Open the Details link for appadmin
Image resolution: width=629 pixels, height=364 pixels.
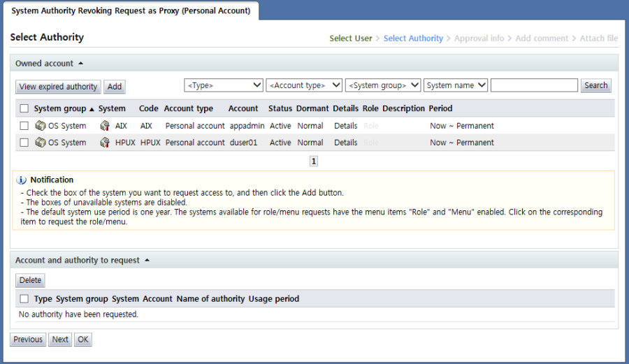click(345, 126)
